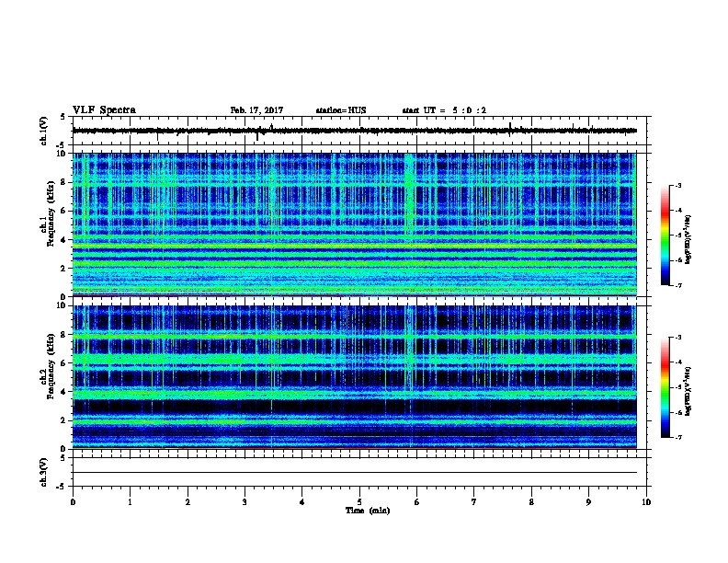Click the "-5" tick on ch.2 colorbar
Viewport: 728px width, 563px height.
pos(678,387)
